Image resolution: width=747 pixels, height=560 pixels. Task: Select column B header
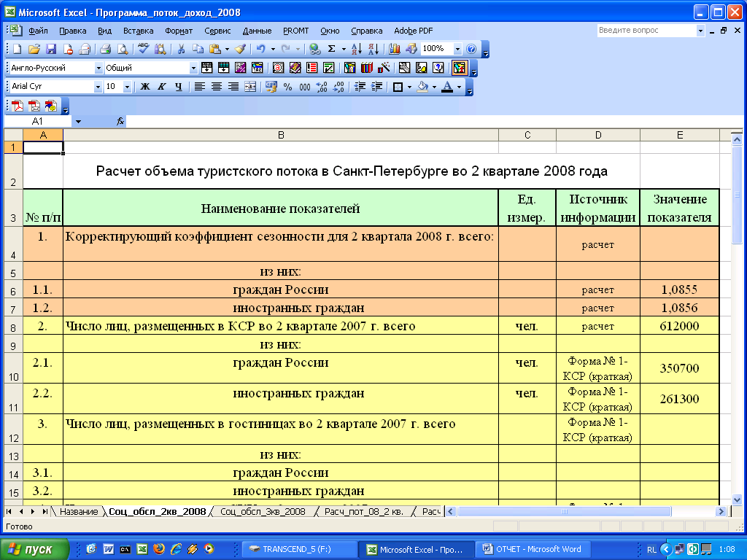pyautogui.click(x=281, y=135)
